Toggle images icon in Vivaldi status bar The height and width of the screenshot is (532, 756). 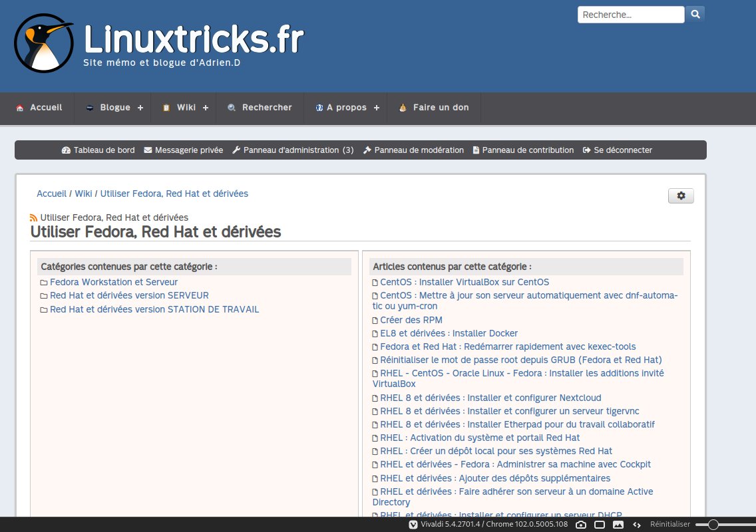(618, 525)
